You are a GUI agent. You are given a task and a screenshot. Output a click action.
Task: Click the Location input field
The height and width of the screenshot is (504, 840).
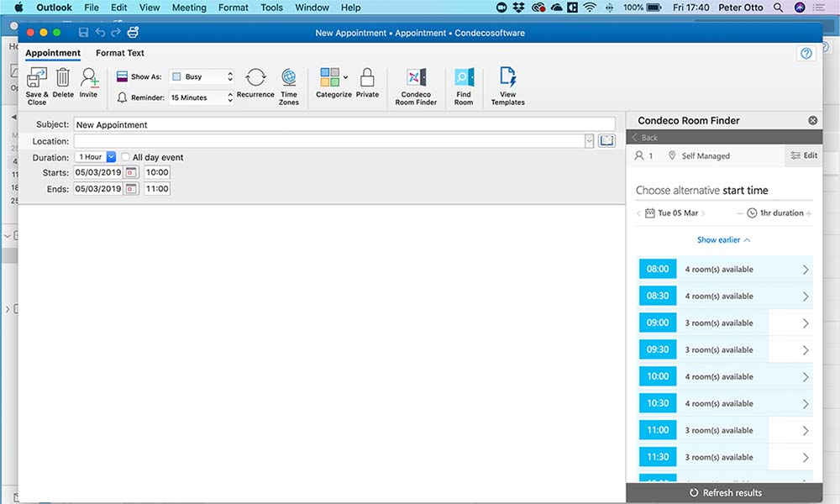click(x=329, y=141)
